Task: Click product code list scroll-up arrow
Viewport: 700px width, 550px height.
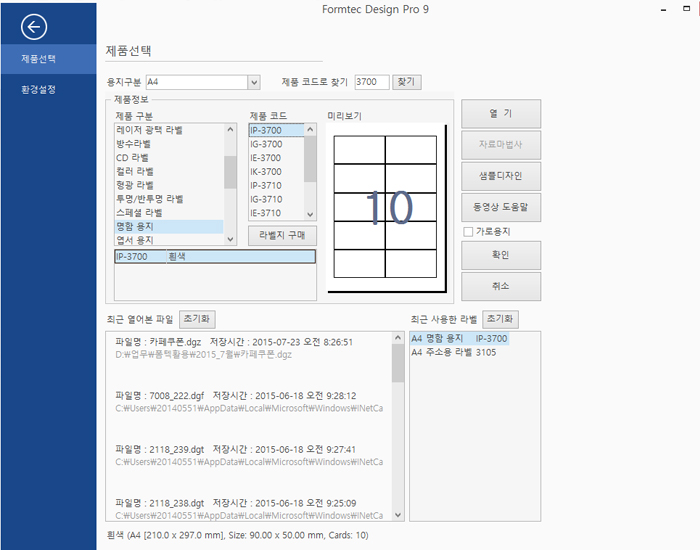Action: (x=310, y=130)
